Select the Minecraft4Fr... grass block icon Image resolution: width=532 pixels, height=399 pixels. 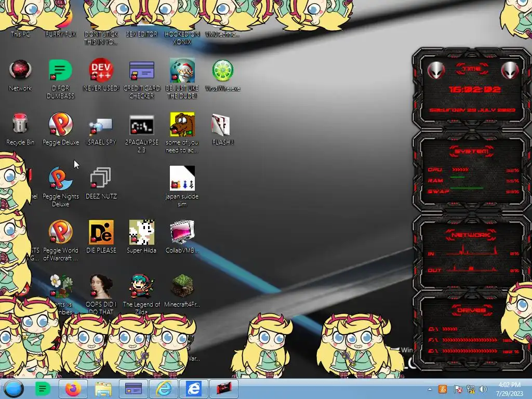pyautogui.click(x=182, y=291)
